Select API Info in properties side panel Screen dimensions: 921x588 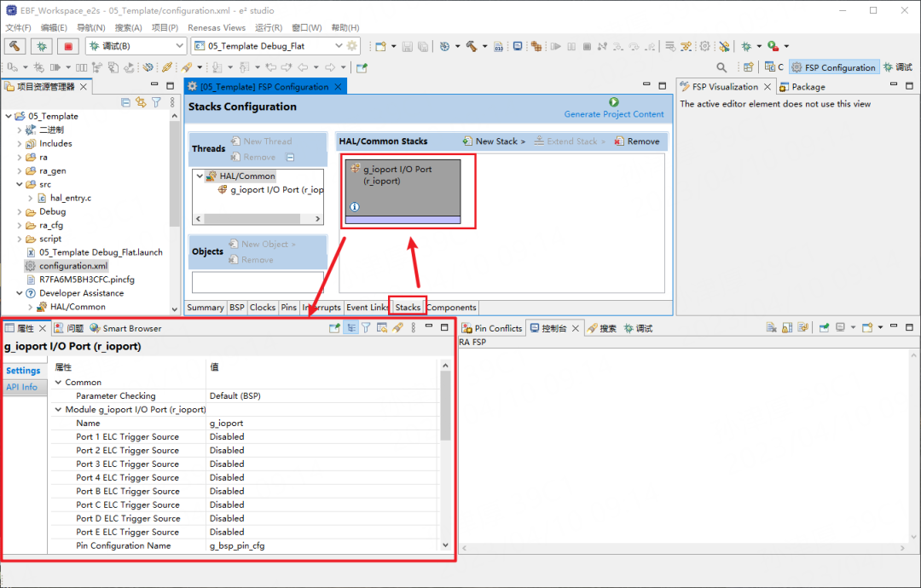pos(21,387)
